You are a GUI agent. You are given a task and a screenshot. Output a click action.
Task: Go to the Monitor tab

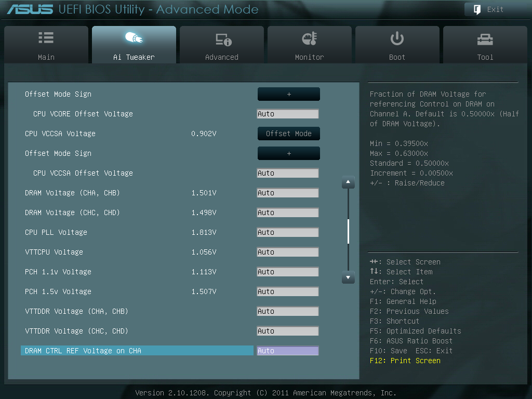click(310, 45)
